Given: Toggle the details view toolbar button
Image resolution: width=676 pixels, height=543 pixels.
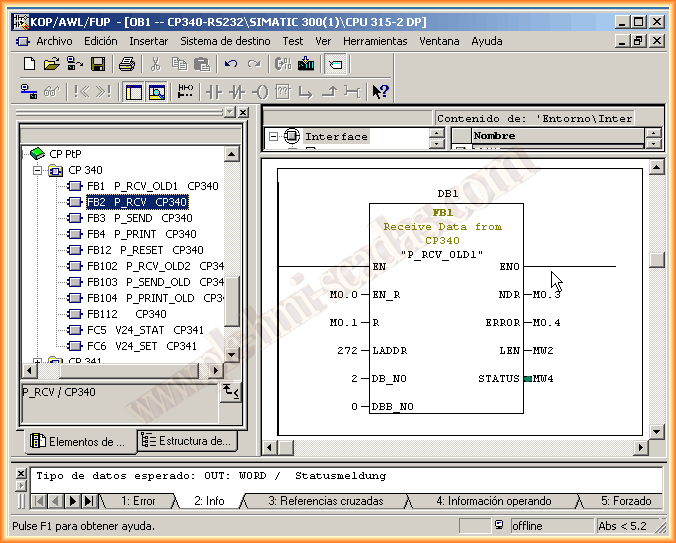Looking at the screenshot, I should click(157, 92).
